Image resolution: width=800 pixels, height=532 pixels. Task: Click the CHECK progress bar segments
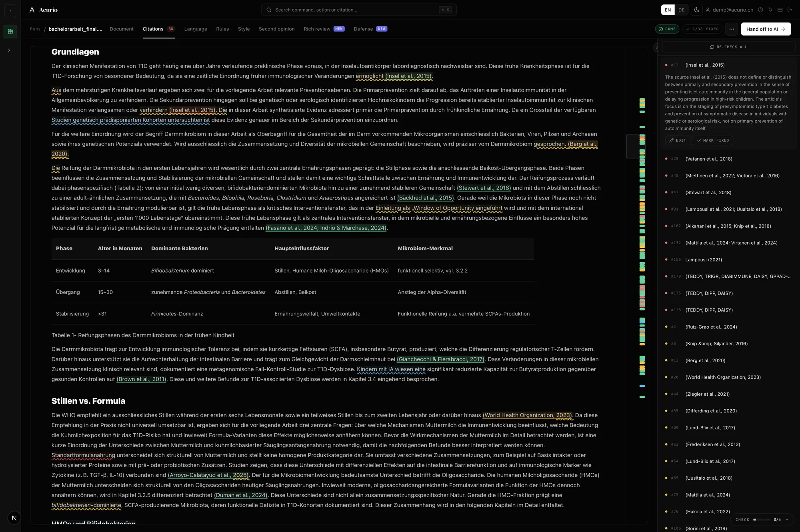tap(762, 520)
